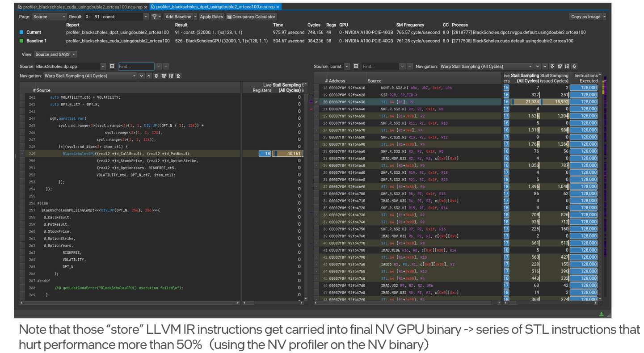Go to next value in left Navigation bar
The width and height of the screenshot is (644, 353).
pyautogui.click(x=142, y=76)
